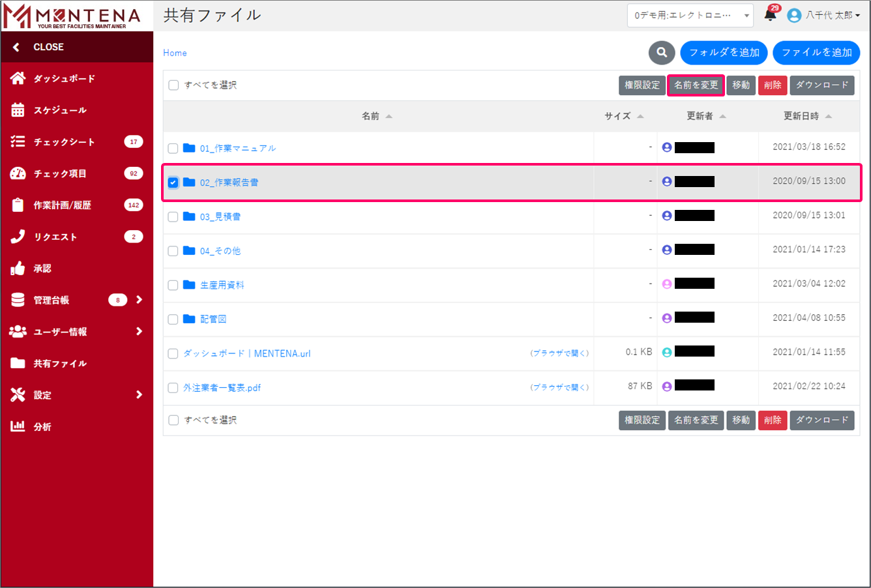Open the notification bell icon
This screenshot has width=871, height=588.
770,16
